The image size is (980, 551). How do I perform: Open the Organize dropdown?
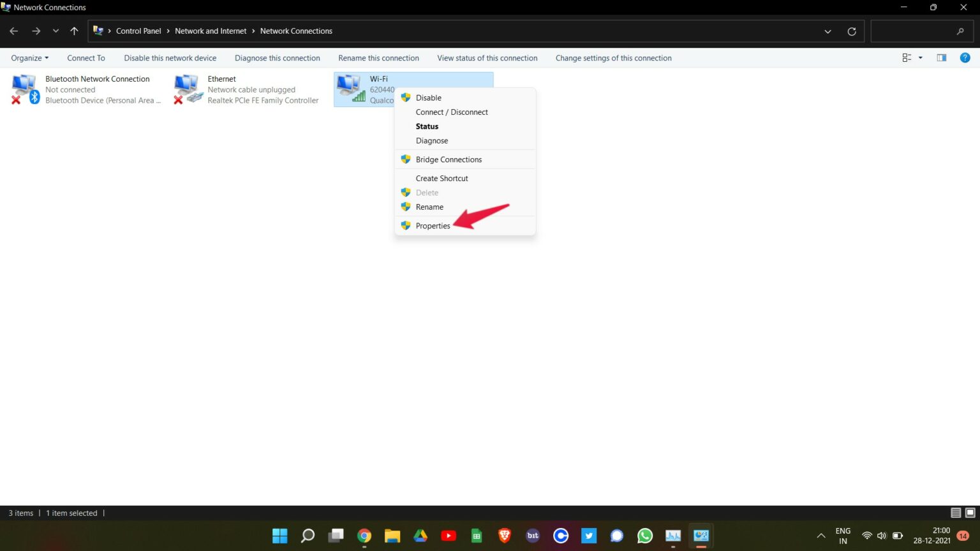coord(29,57)
